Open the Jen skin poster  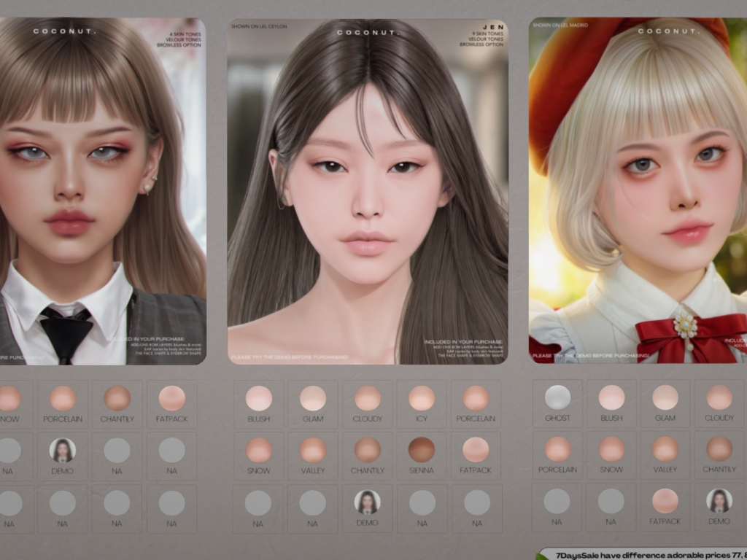pos(367,191)
